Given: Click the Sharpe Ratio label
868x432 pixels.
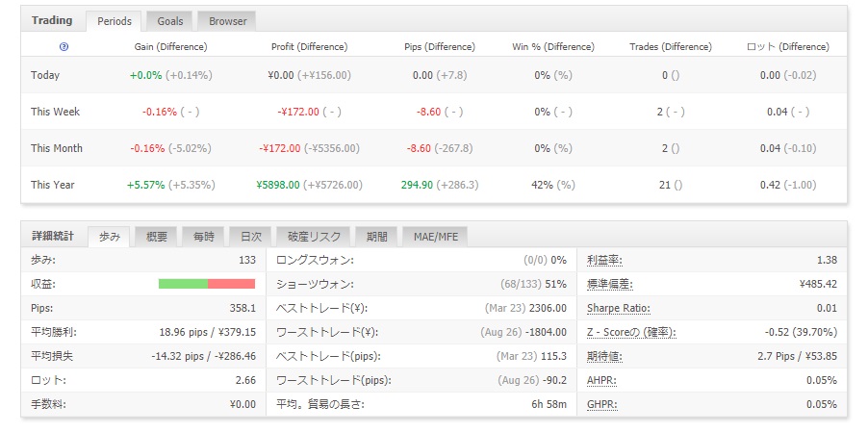Looking at the screenshot, I should coord(618,308).
